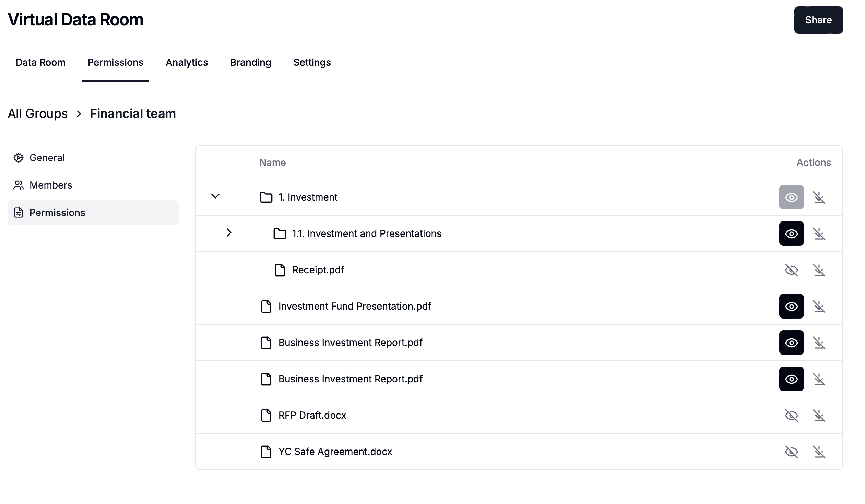The image size is (865, 504).
Task: Collapse the 1. Investment folder
Action: point(215,196)
